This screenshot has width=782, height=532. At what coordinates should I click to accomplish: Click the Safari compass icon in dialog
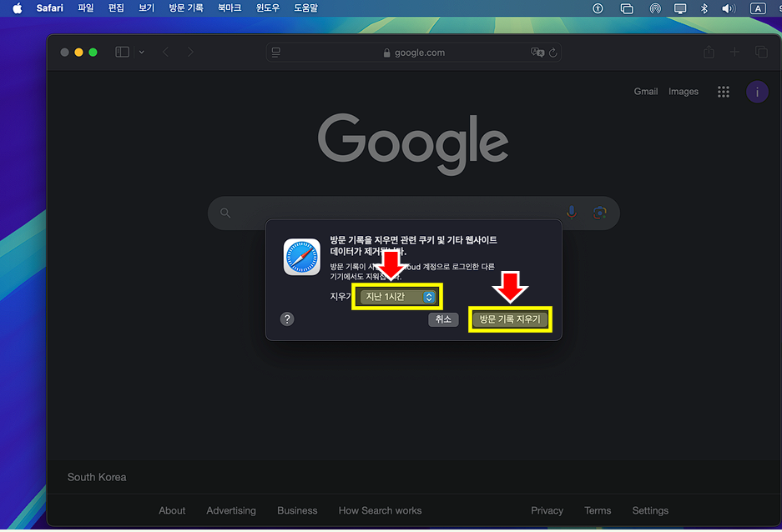click(x=302, y=257)
